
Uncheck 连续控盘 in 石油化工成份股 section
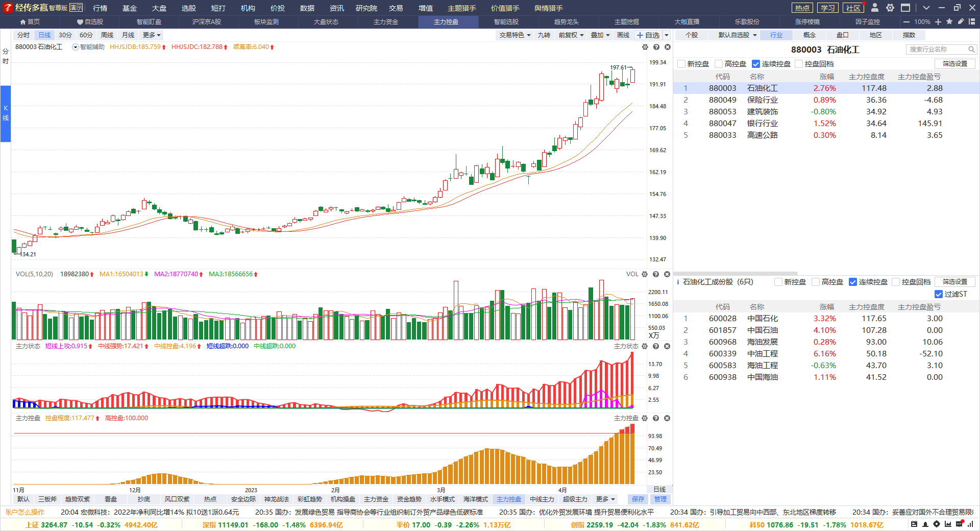(x=853, y=282)
